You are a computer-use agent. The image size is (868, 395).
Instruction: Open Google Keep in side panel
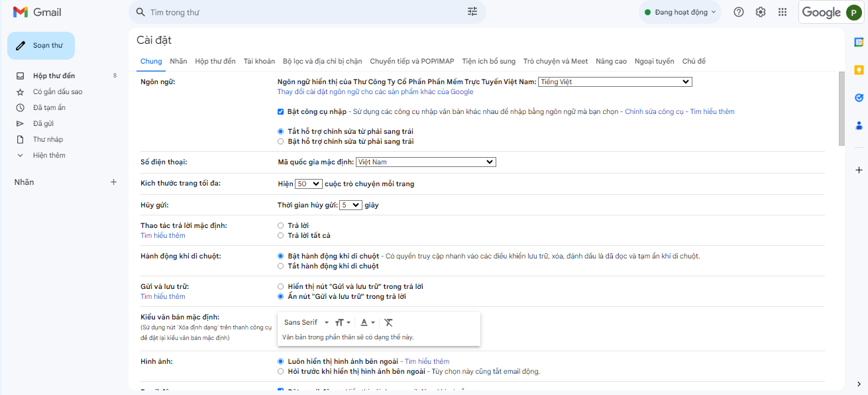(859, 70)
